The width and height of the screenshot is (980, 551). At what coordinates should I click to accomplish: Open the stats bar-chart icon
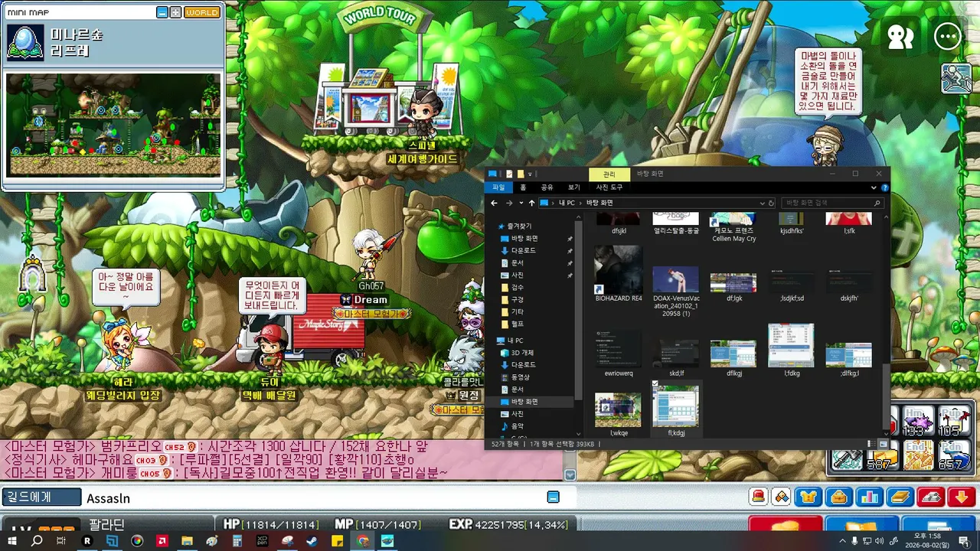(870, 497)
